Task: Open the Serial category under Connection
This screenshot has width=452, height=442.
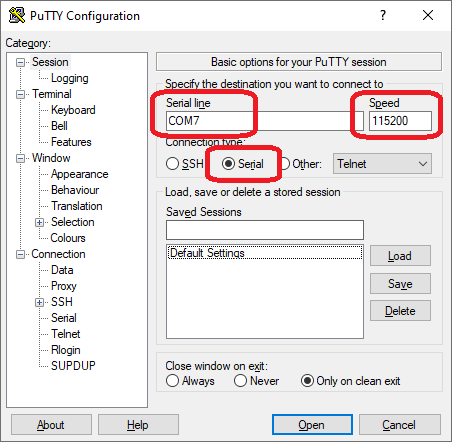Action: coord(64,318)
